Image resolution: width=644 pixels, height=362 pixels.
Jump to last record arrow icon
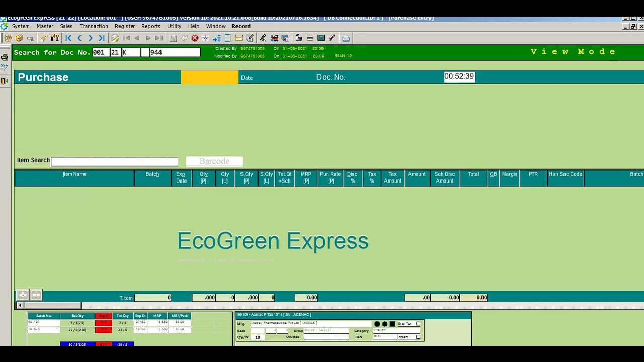102,38
